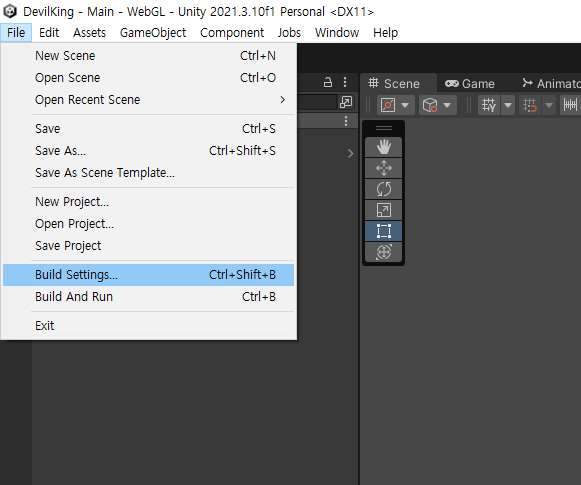Image resolution: width=581 pixels, height=485 pixels.
Task: Choose Save As Scene Template...
Action: point(148,173)
